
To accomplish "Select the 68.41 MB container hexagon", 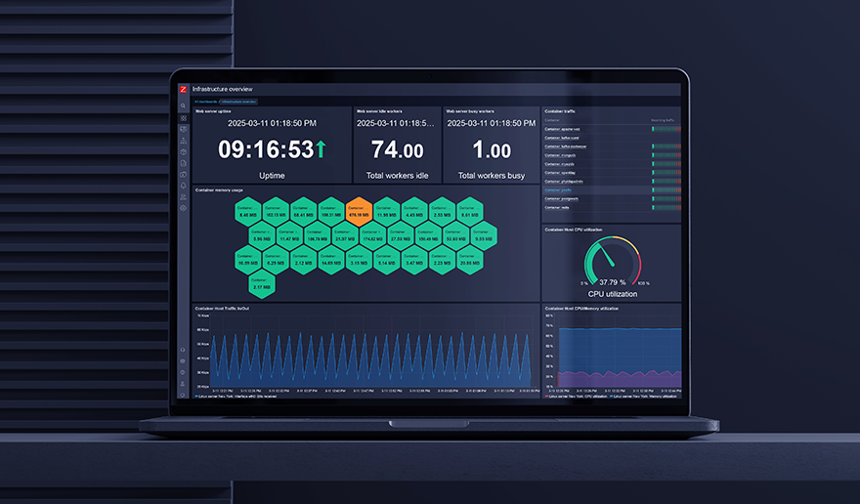I will 303,212.
